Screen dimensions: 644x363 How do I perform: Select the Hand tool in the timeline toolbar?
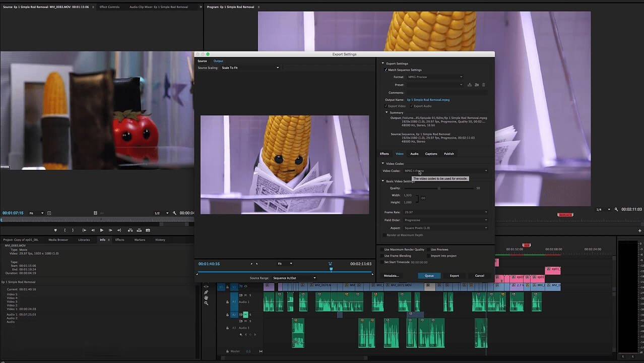point(206,298)
